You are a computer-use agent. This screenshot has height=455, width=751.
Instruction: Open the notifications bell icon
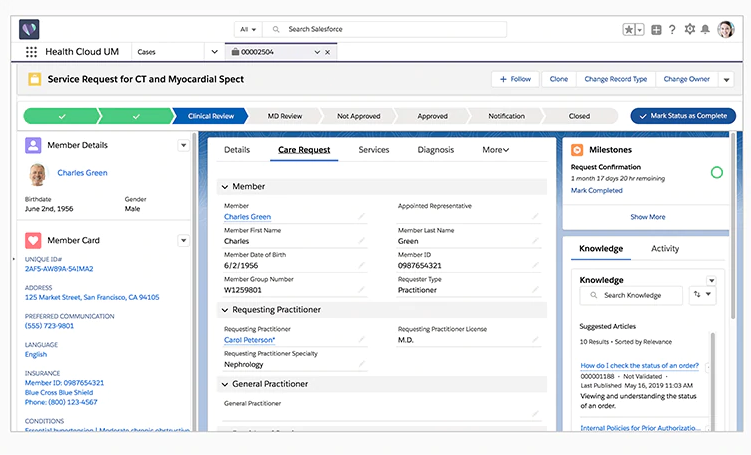(705, 30)
